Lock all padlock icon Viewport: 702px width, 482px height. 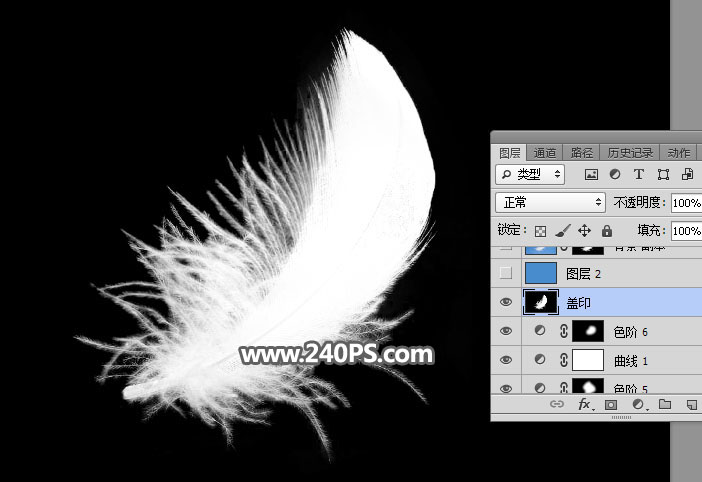coord(607,230)
